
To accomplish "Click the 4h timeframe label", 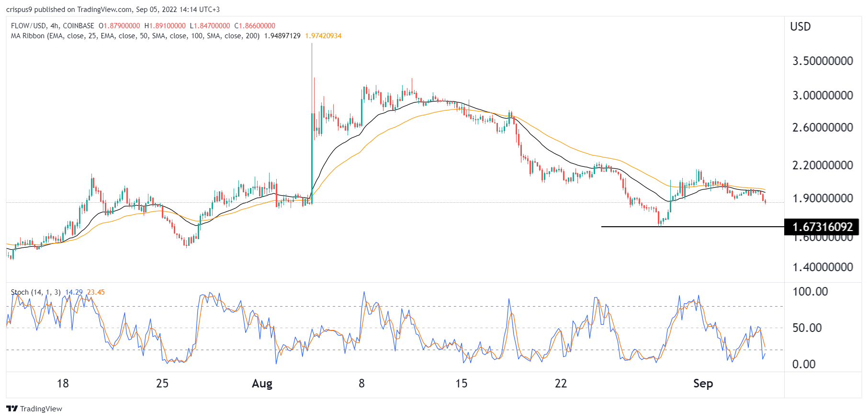I will click(x=54, y=26).
